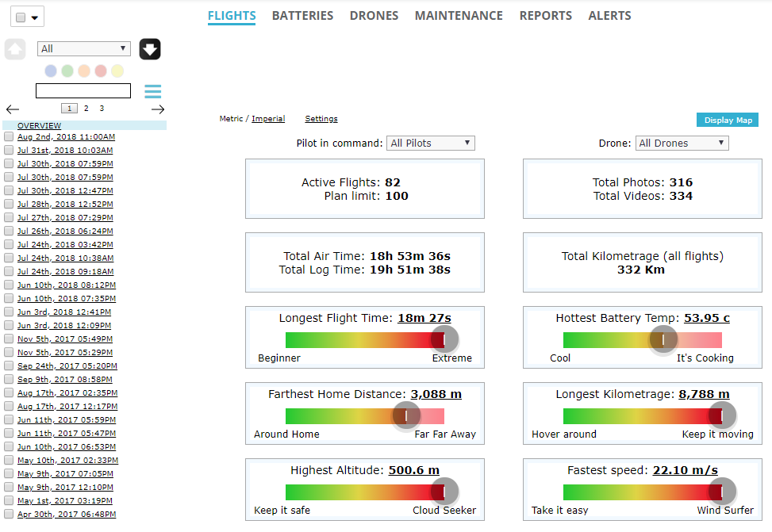
Task: Click the Longest Flight Time gauge marker
Action: [444, 339]
